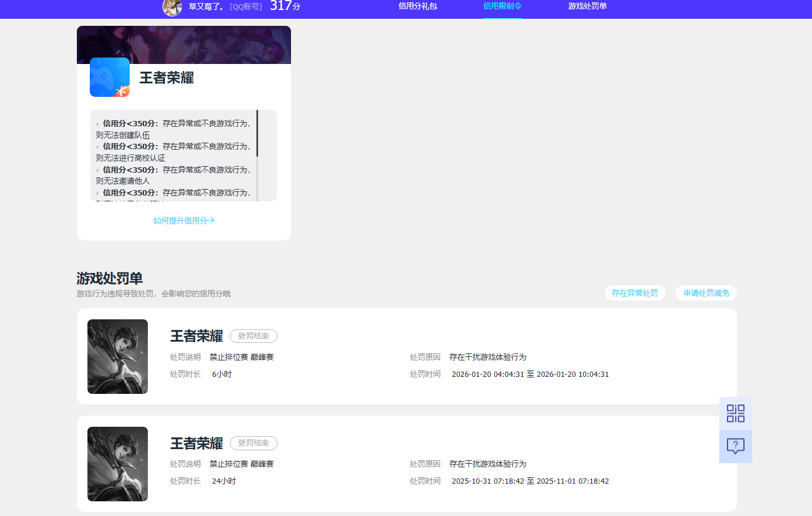Screen dimensions: 812x516
Task: Click the second penalty card hero thumbnail
Action: click(117, 464)
